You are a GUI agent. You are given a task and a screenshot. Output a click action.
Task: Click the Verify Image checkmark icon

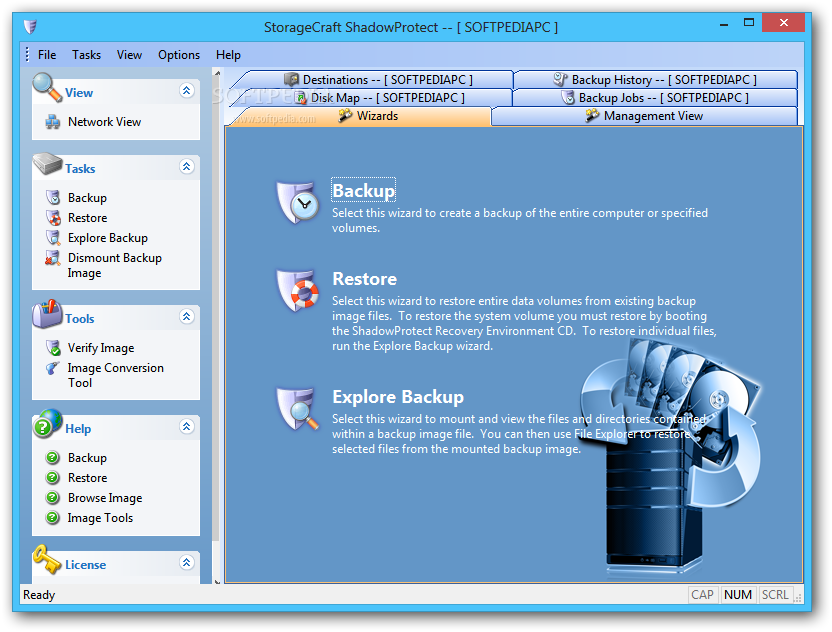pos(53,348)
